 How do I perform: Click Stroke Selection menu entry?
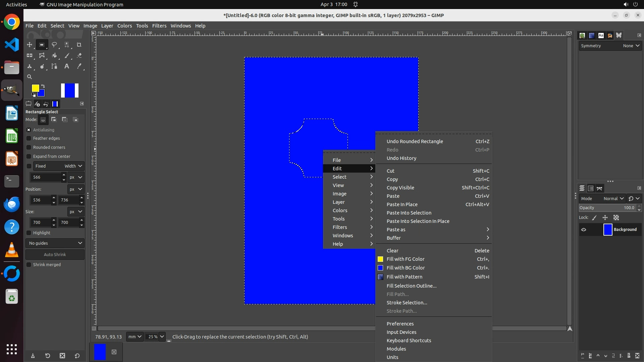(407, 303)
